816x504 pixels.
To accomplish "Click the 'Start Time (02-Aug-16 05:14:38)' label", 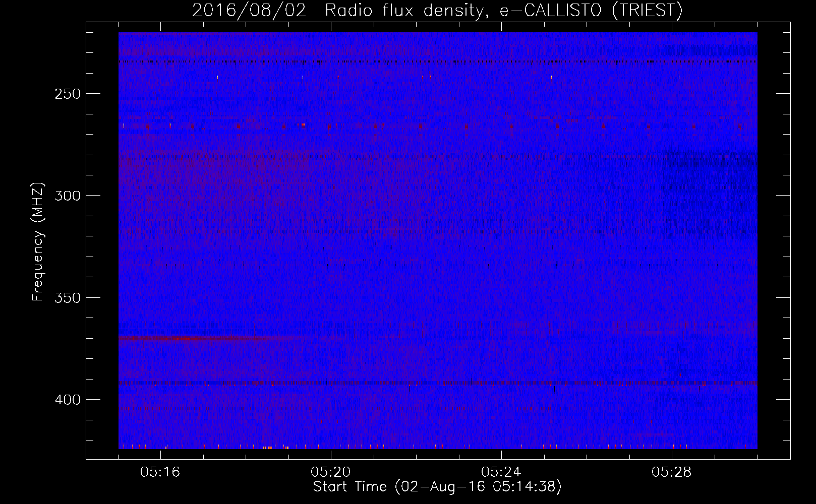I will (437, 487).
